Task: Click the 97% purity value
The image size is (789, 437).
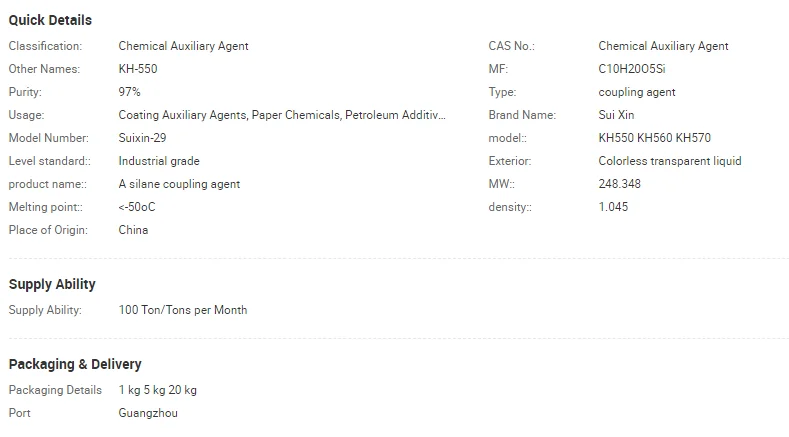Action: pos(129,92)
